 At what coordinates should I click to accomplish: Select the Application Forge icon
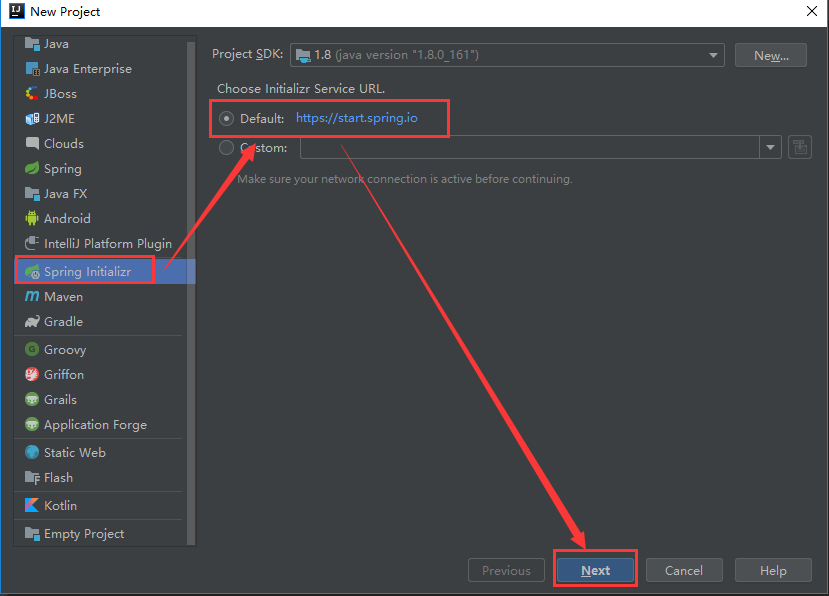[32, 424]
